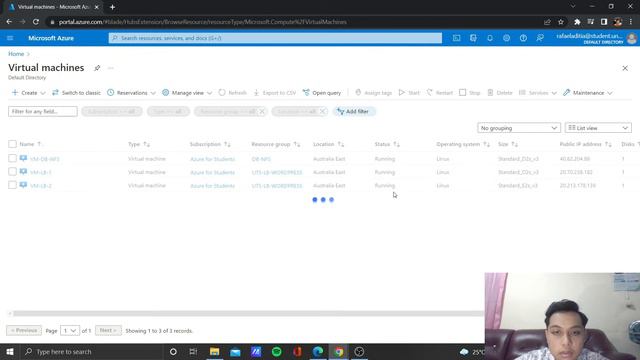Screen dimensions: 640x360
Task: Click the VM icon beside VM-LB-2
Action: pyautogui.click(x=23, y=185)
